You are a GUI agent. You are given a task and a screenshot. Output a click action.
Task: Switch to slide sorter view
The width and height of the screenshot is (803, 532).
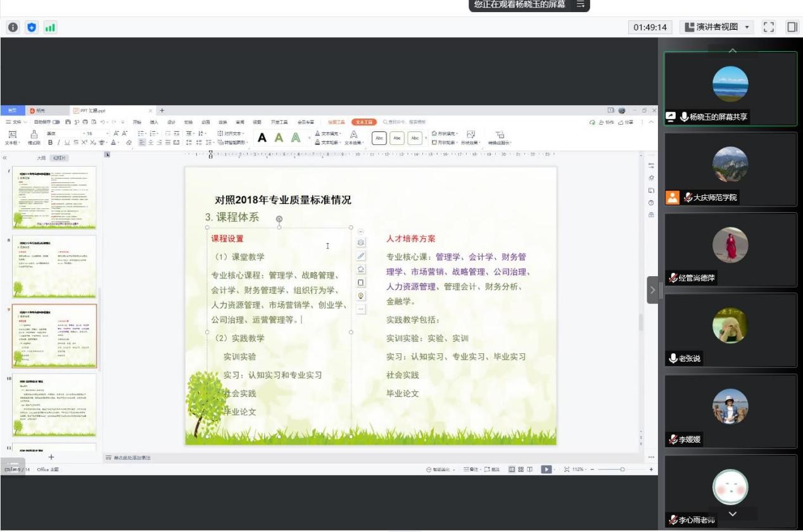(521, 469)
